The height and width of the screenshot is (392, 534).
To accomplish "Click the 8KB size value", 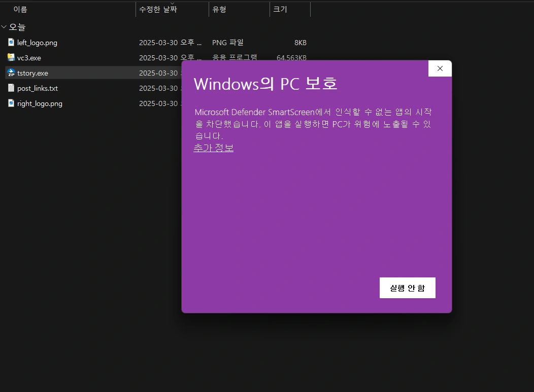I will click(301, 43).
